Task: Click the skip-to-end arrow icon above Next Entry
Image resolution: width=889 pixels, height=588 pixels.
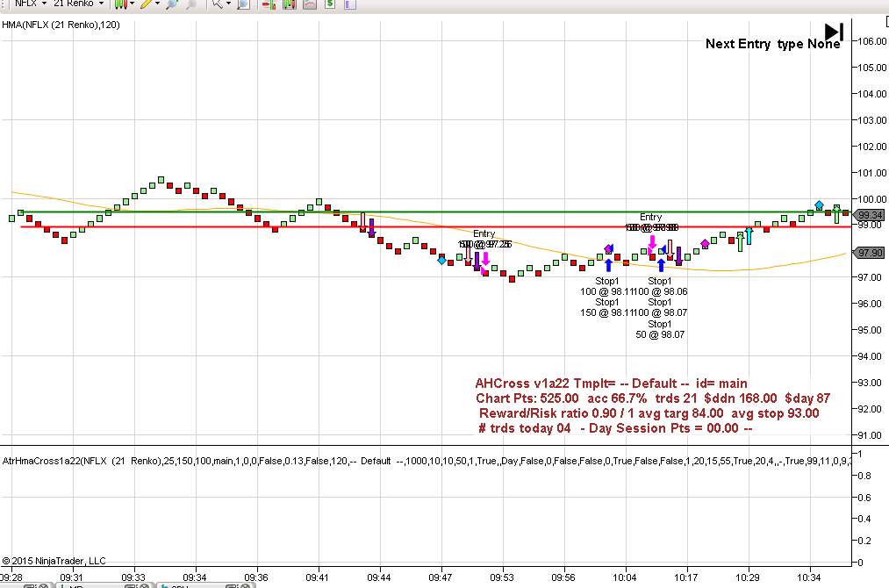Action: click(x=834, y=32)
